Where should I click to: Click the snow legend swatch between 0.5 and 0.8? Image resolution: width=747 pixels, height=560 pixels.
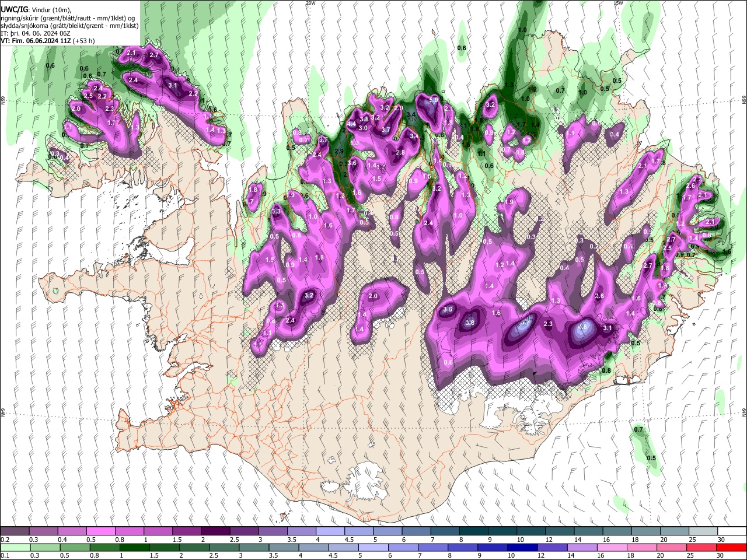100,531
